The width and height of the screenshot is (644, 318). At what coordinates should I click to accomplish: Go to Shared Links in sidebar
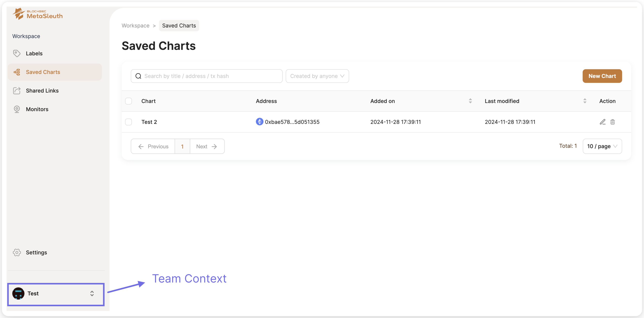tap(42, 91)
